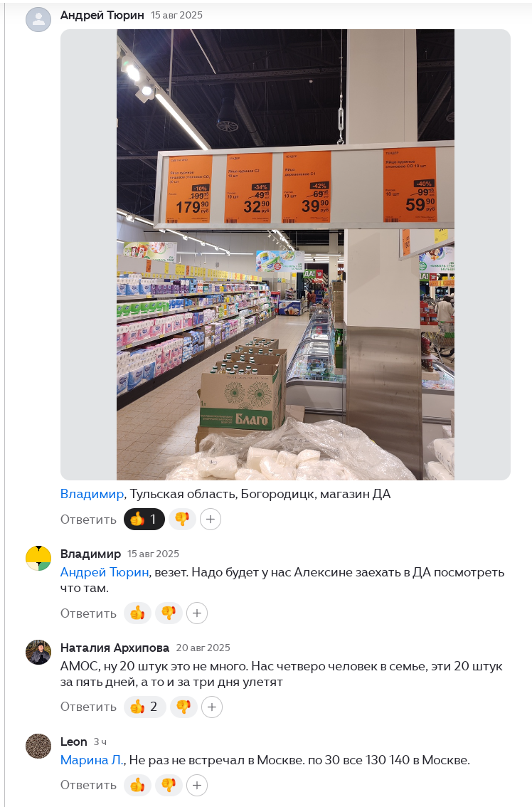The image size is (532, 807).
Task: Add reaction to Leon's comment
Action: pyautogui.click(x=197, y=785)
